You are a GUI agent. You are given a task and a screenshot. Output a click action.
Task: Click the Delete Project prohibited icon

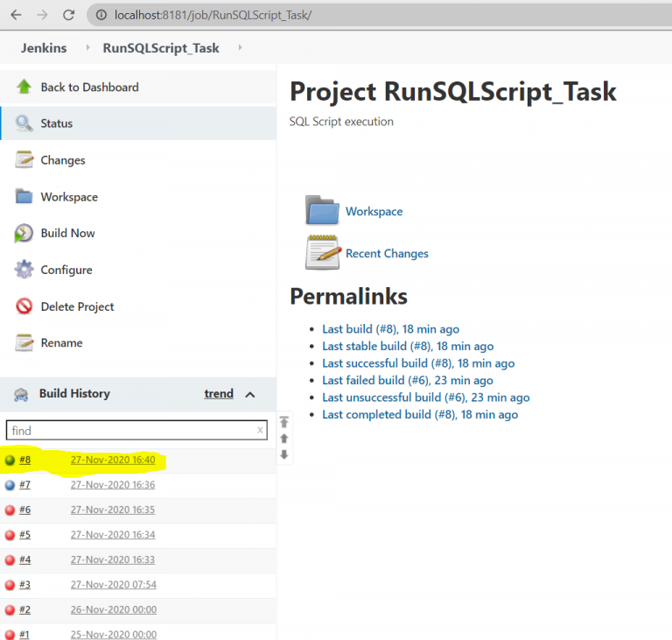click(x=24, y=306)
